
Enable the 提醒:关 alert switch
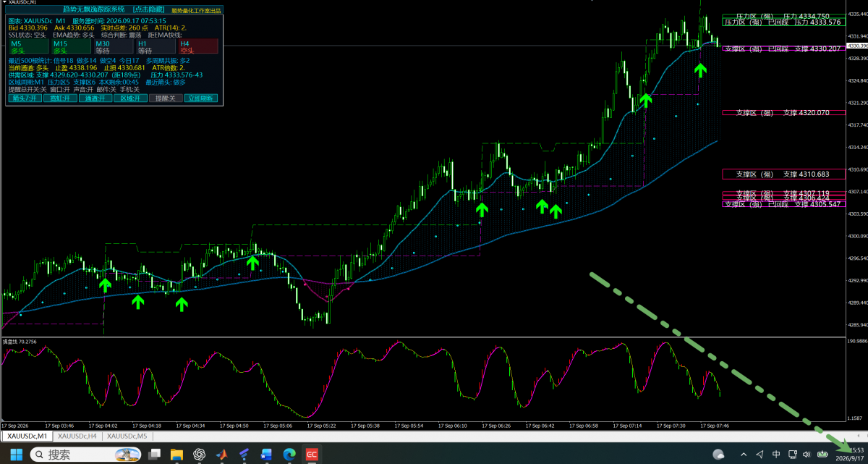coord(166,98)
